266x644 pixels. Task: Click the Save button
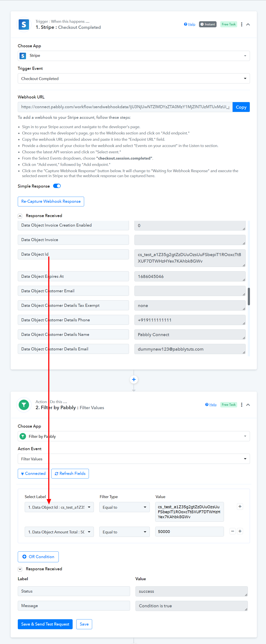tap(84, 624)
